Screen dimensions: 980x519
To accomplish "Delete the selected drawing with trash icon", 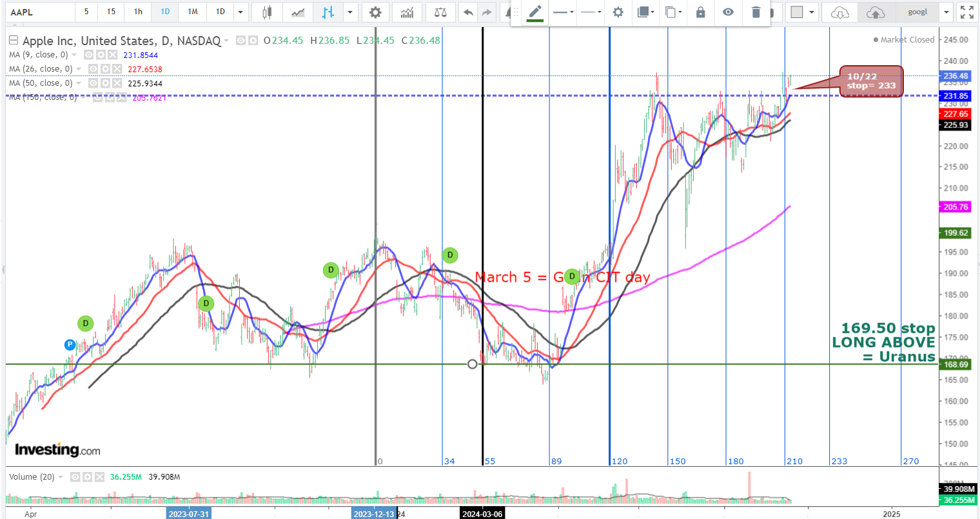I will (756, 12).
